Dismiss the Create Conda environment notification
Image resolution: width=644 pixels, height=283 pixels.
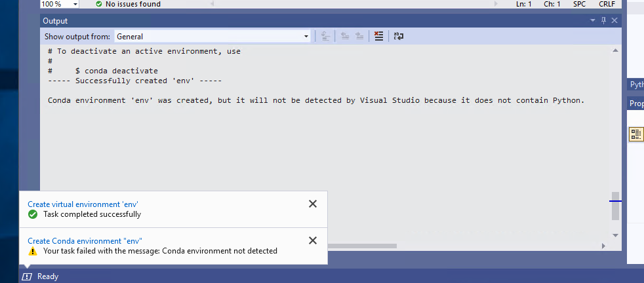pos(313,240)
